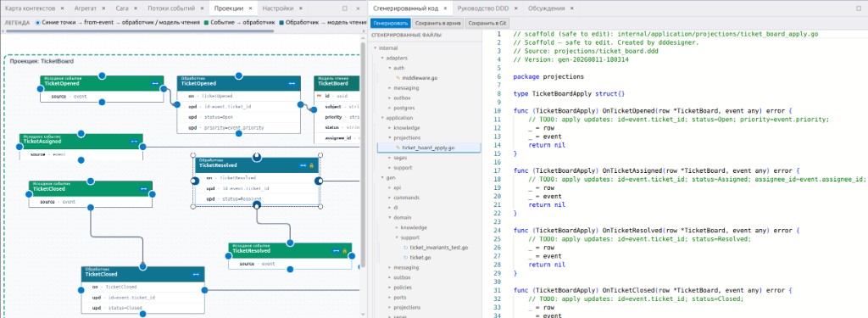Click top port of green TicketResolved source event
868x318 pixels.
click(x=290, y=242)
